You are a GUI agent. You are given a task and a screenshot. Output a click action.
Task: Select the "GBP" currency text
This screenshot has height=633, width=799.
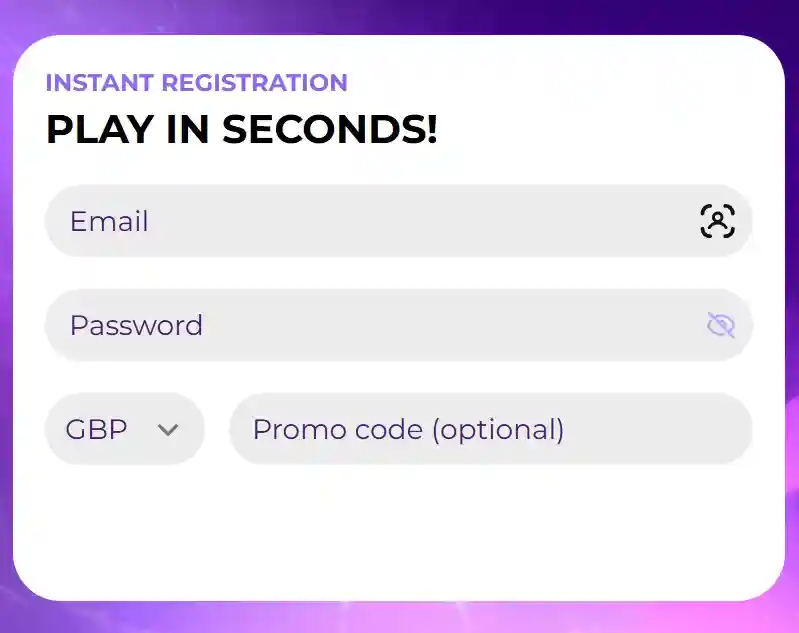tap(96, 430)
